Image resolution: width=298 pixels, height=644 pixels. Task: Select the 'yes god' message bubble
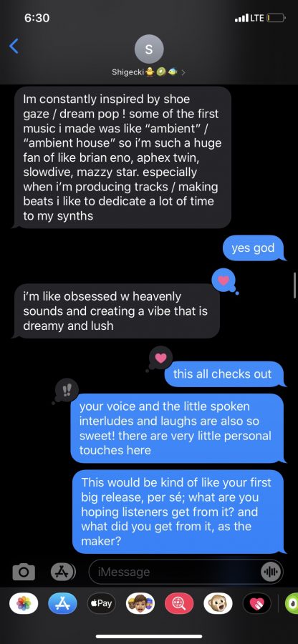pos(254,248)
